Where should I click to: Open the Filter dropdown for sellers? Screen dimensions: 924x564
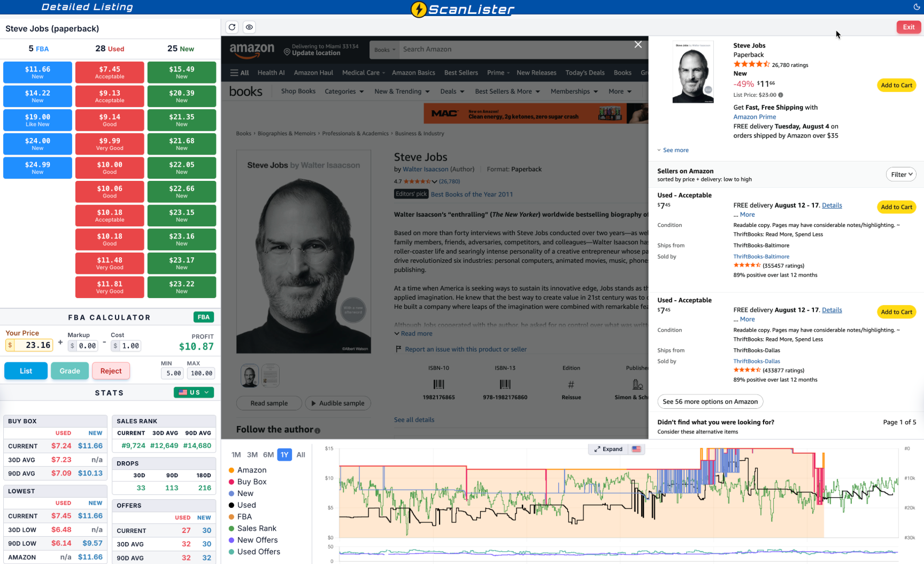tap(902, 174)
